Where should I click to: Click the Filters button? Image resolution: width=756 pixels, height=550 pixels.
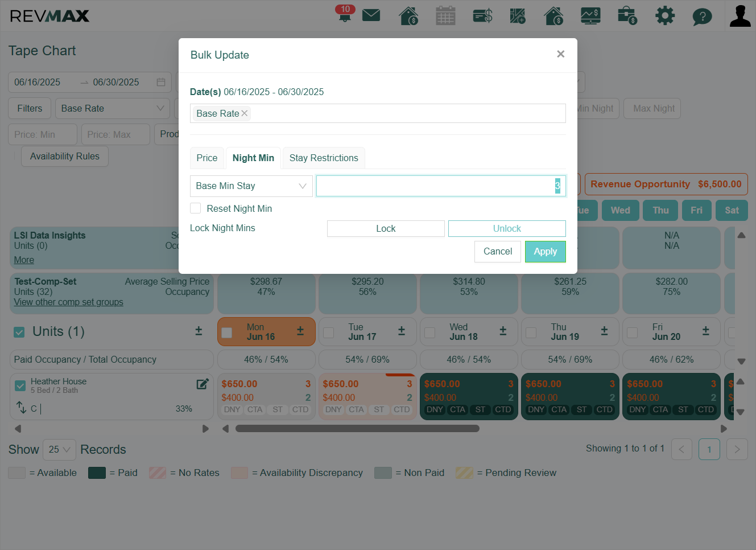(x=30, y=108)
